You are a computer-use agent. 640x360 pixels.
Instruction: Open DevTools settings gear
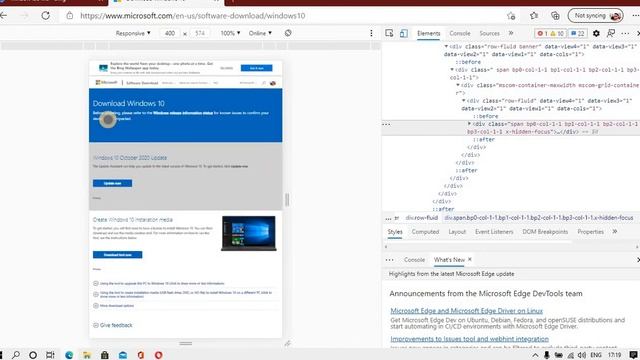596,33
